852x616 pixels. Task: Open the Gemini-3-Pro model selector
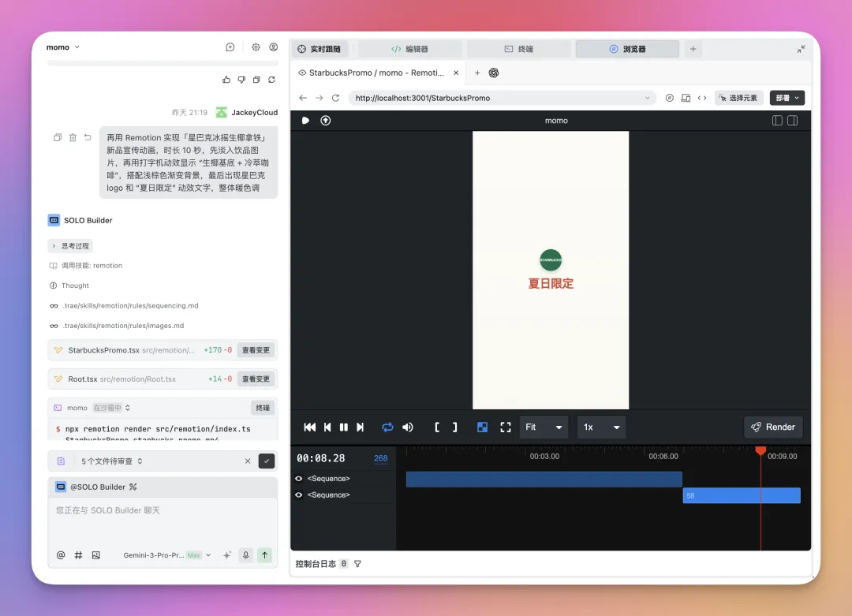pyautogui.click(x=166, y=555)
